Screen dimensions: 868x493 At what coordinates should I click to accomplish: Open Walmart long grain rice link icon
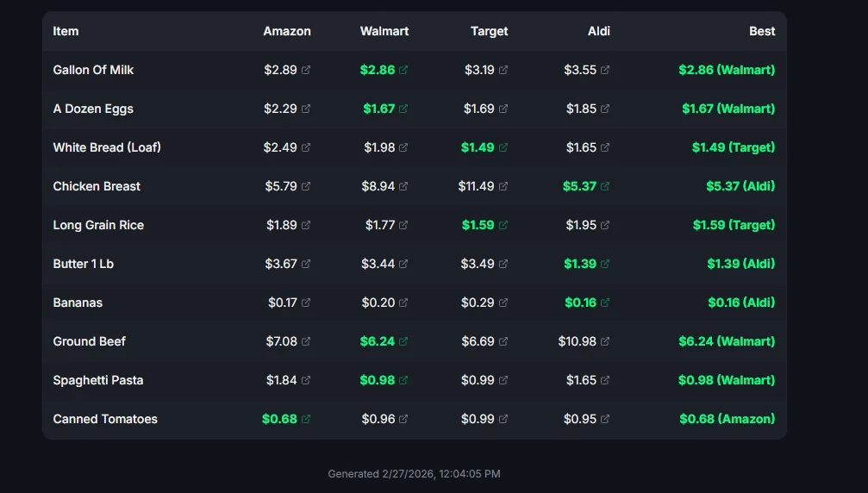[x=403, y=225]
